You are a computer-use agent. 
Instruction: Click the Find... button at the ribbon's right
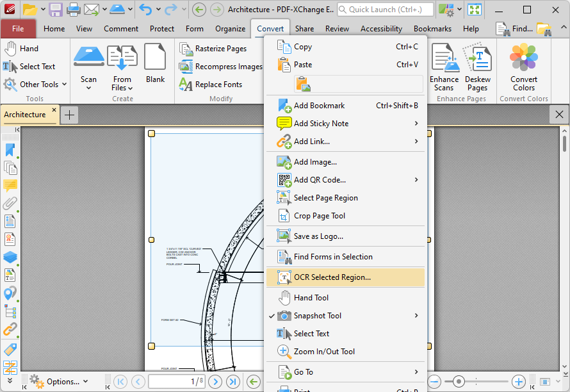[x=514, y=29]
